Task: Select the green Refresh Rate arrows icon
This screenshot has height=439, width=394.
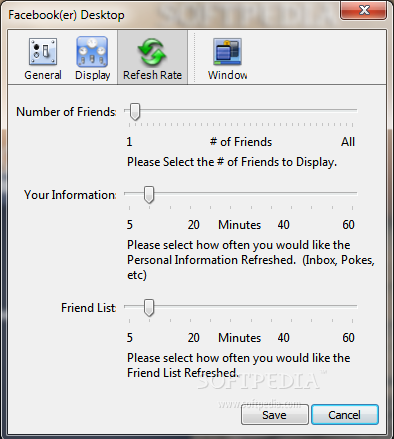Action: point(152,52)
